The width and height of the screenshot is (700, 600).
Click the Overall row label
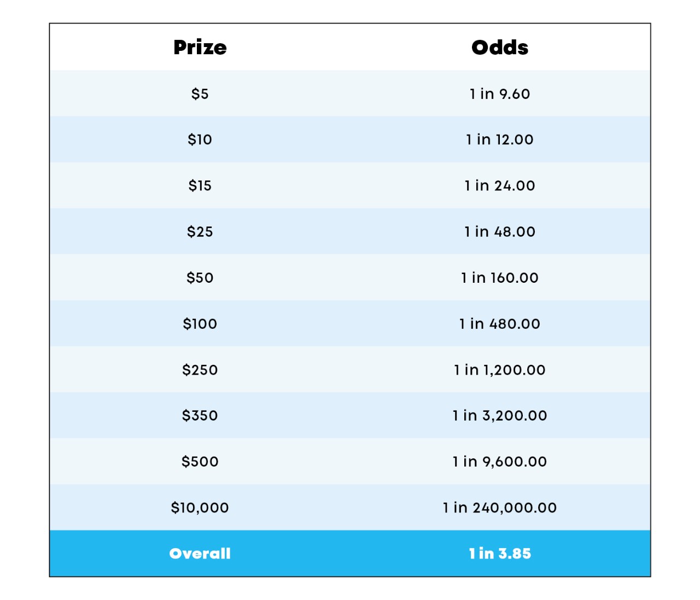coord(200,554)
